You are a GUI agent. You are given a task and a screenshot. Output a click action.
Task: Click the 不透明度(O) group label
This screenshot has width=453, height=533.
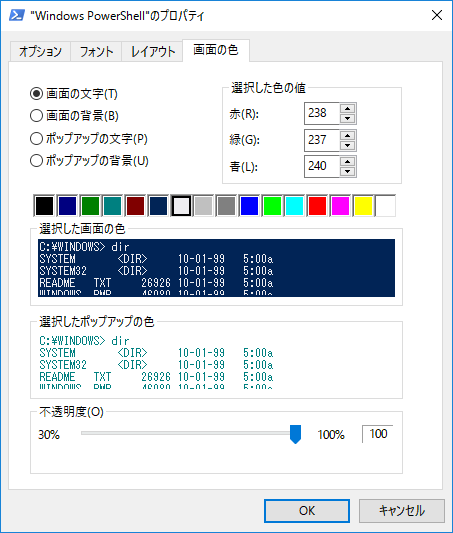tap(71, 412)
